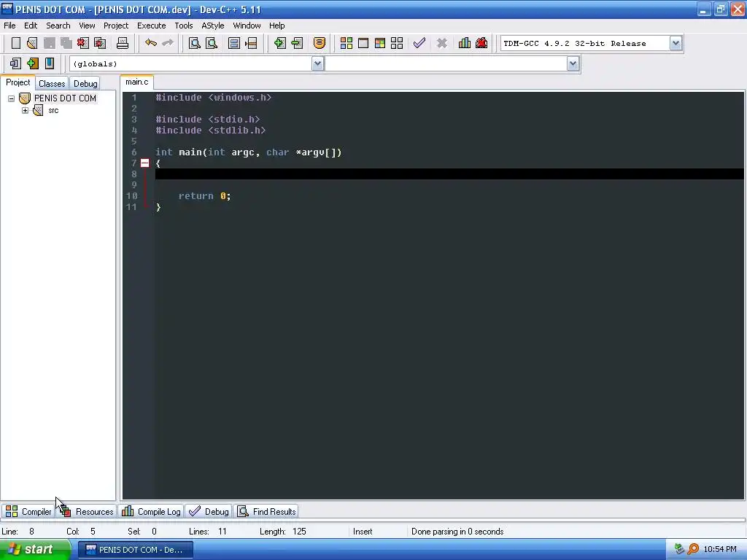Open the Execute menu
Image resolution: width=747 pixels, height=560 pixels.
pos(152,26)
